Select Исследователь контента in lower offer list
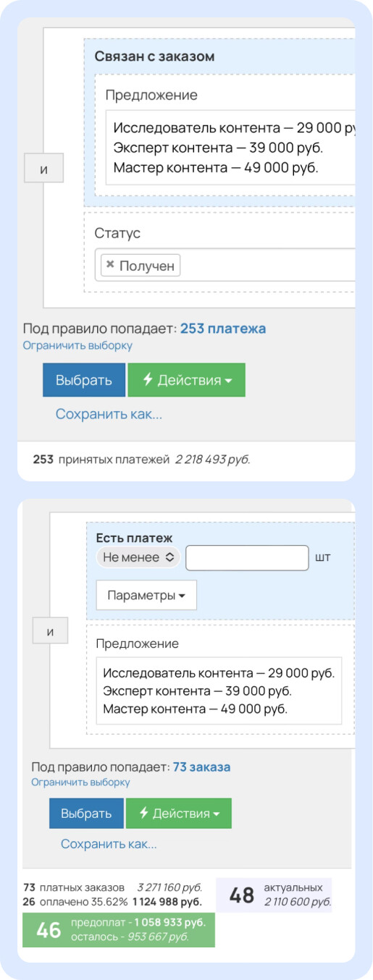373x980 pixels. click(219, 672)
